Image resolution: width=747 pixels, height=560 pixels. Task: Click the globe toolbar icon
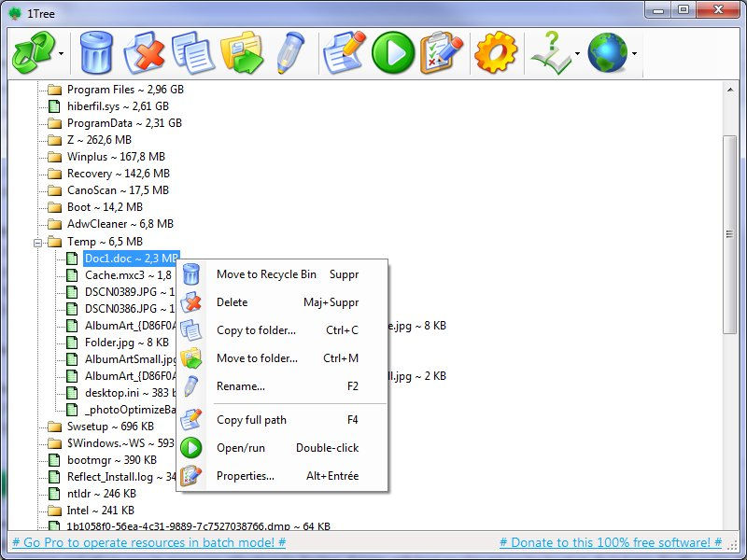(608, 53)
